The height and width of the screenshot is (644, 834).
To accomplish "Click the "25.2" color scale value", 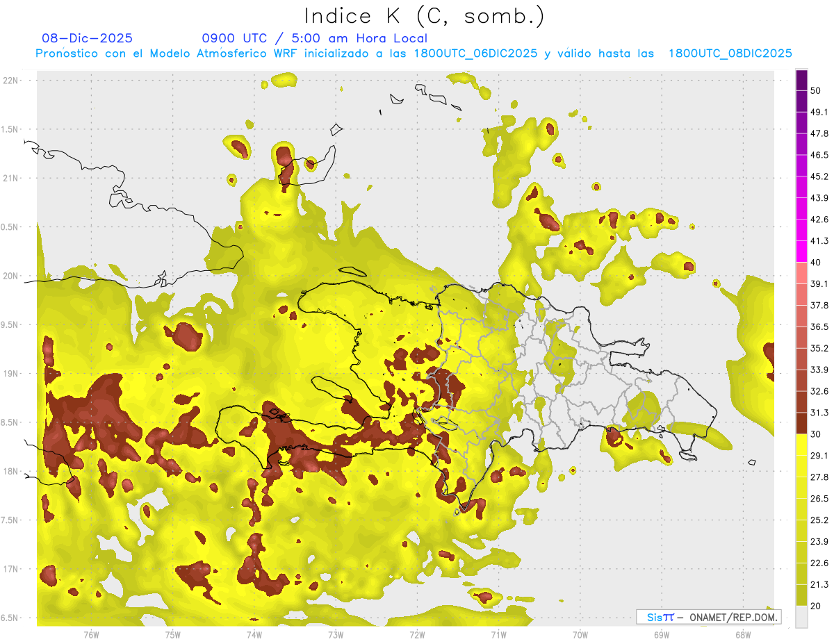I will 819,520.
